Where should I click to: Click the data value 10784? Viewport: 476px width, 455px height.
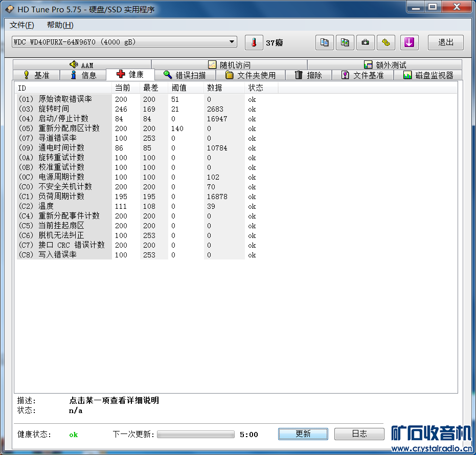[217, 148]
